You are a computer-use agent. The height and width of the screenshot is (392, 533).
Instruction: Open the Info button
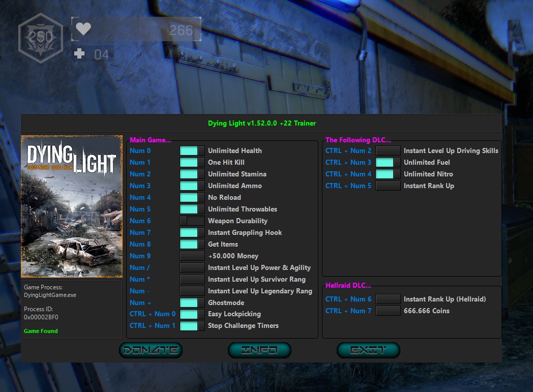(259, 350)
